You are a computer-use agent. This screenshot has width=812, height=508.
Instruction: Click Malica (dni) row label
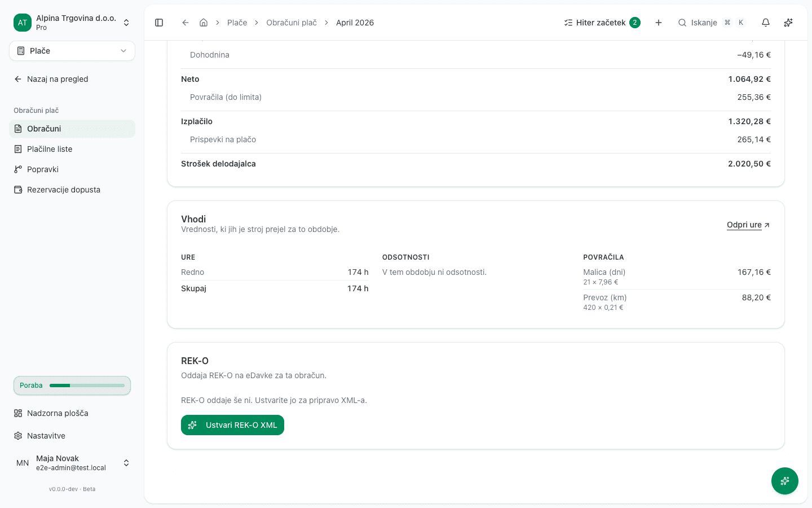tap(604, 272)
